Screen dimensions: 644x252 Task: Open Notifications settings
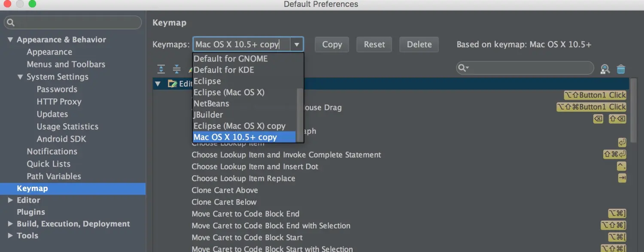point(52,152)
